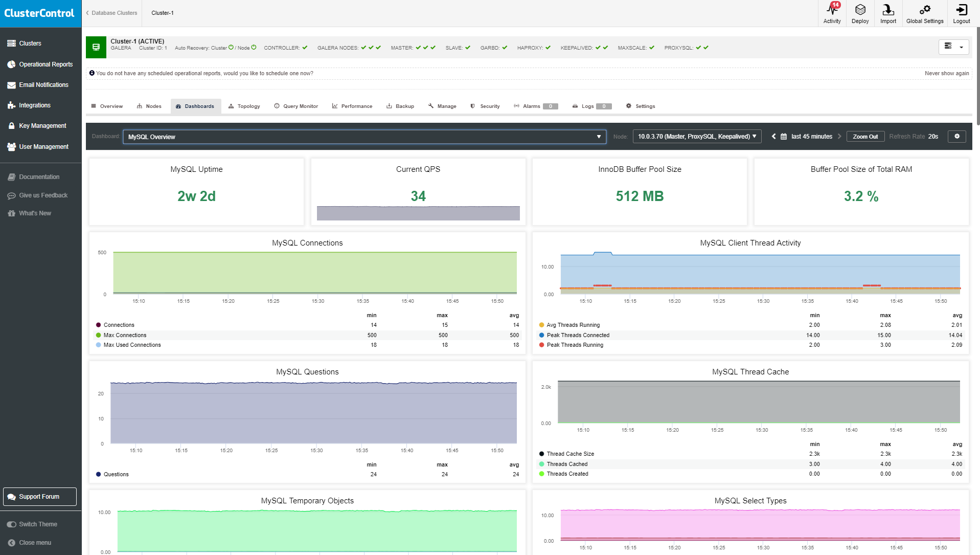Click the Zoom Out button
980x555 pixels.
[x=865, y=137]
